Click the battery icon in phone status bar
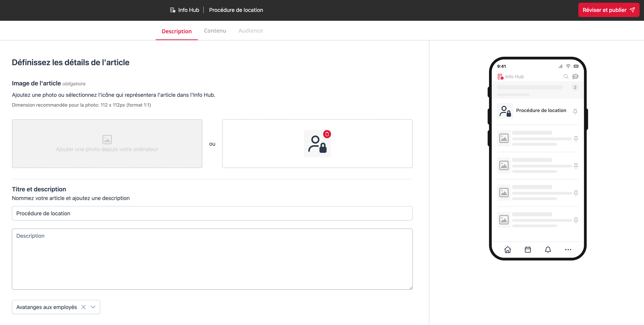The width and height of the screenshot is (644, 325). pos(576,66)
